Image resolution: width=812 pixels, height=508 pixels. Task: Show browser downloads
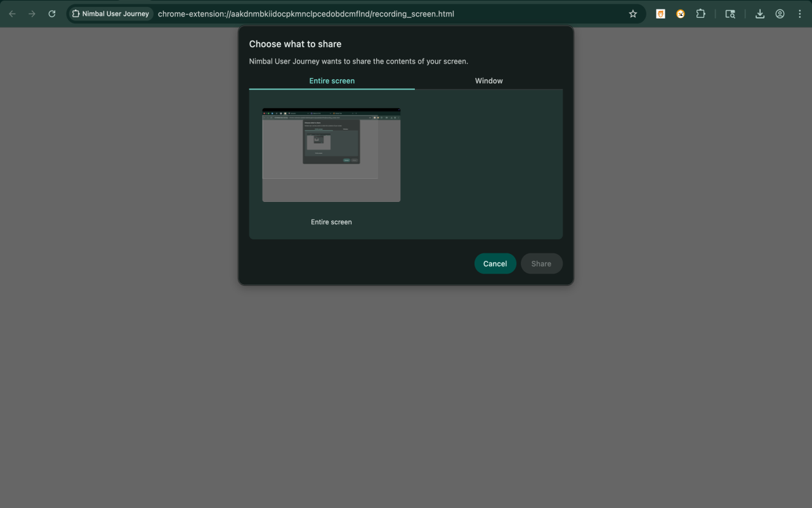pyautogui.click(x=760, y=13)
